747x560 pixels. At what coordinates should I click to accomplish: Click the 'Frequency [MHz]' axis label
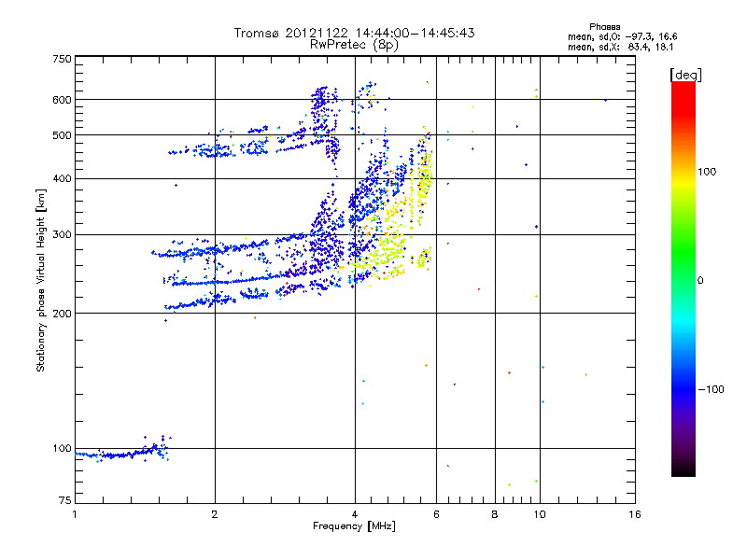tap(354, 526)
